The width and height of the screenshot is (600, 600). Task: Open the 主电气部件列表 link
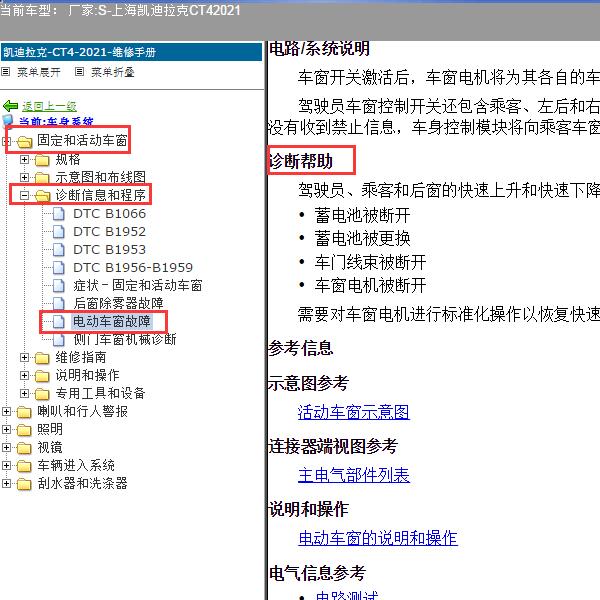pyautogui.click(x=354, y=475)
